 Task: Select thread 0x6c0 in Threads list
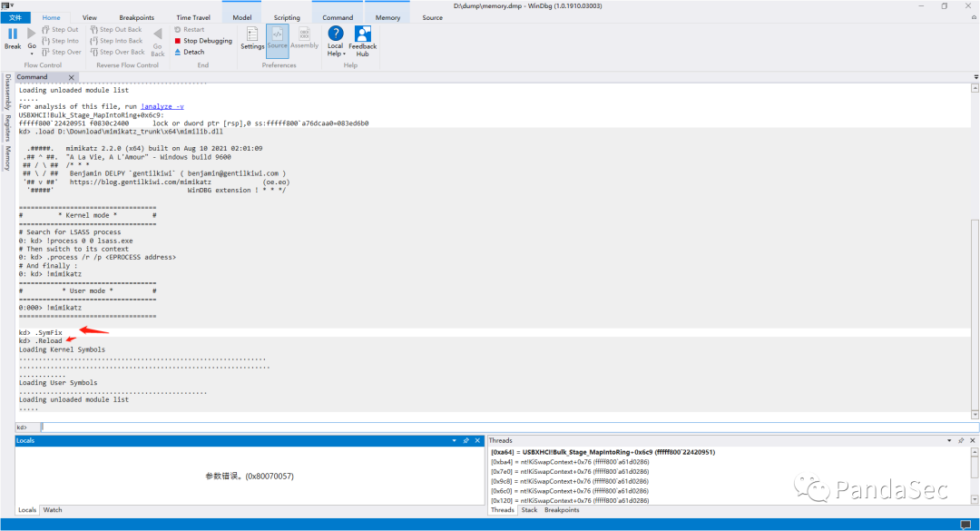pos(569,491)
